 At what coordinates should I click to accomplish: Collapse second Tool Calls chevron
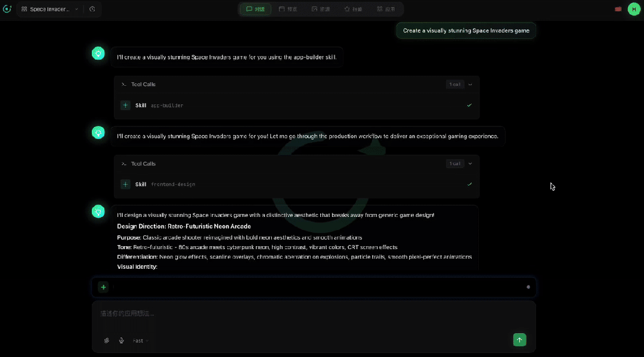[470, 164]
